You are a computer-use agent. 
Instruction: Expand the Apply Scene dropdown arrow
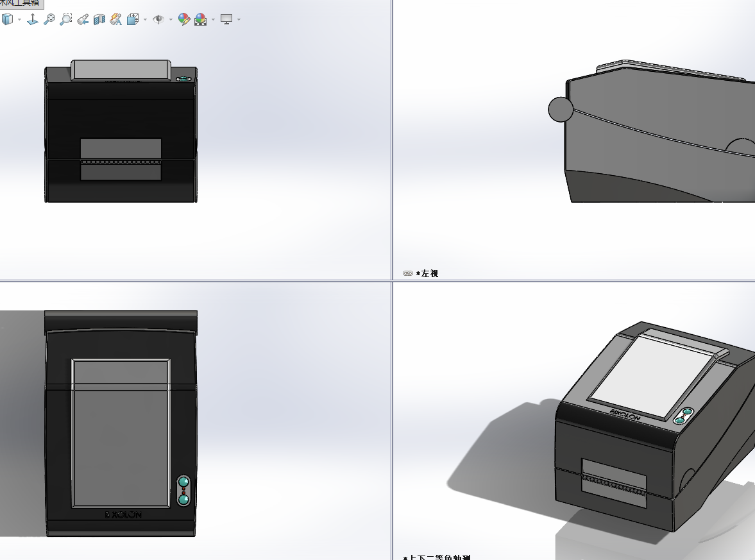[x=213, y=20]
